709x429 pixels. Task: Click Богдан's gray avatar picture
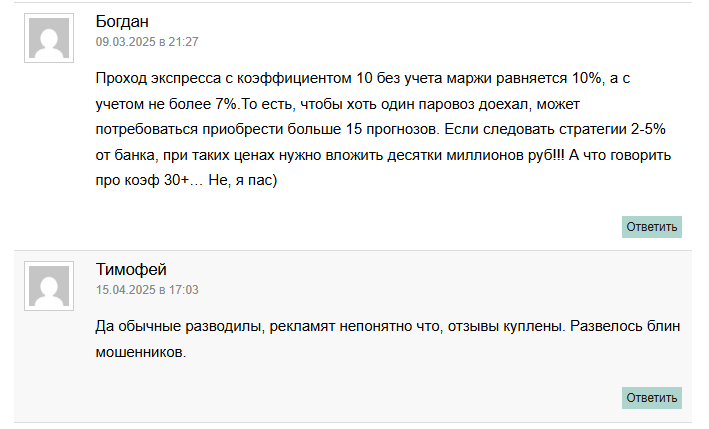coord(49,39)
